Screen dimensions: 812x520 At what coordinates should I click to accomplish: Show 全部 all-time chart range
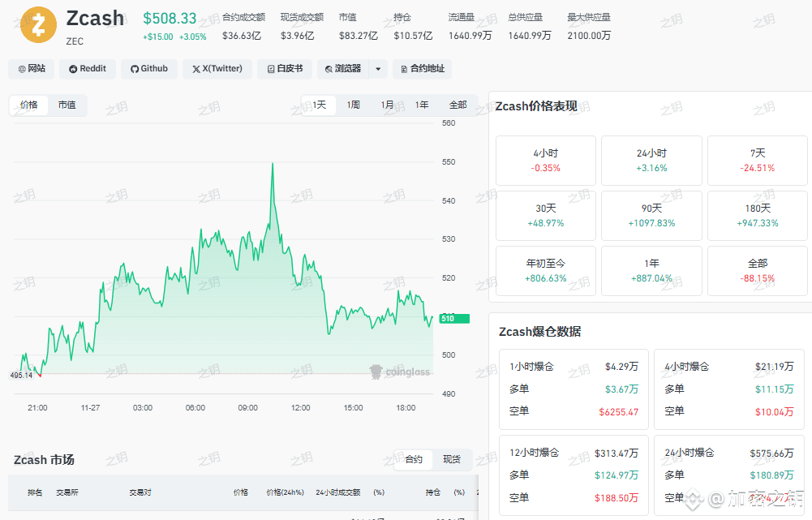pos(458,105)
